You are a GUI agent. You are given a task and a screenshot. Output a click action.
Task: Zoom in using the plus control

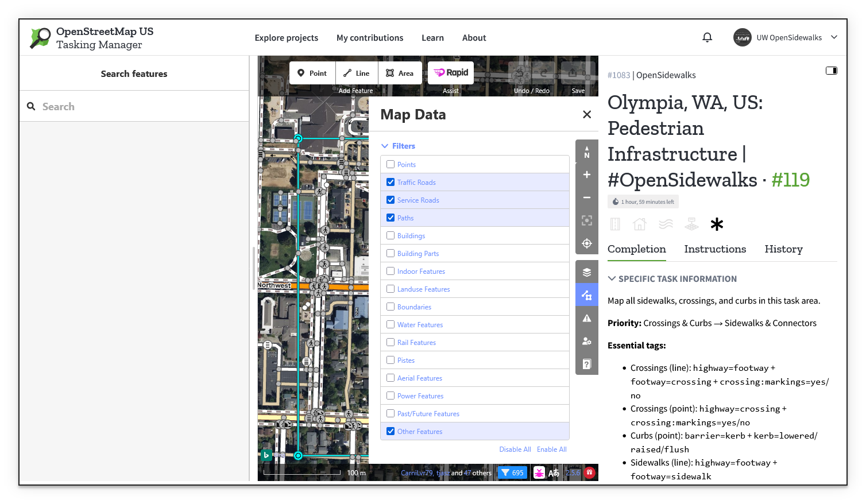[586, 175]
